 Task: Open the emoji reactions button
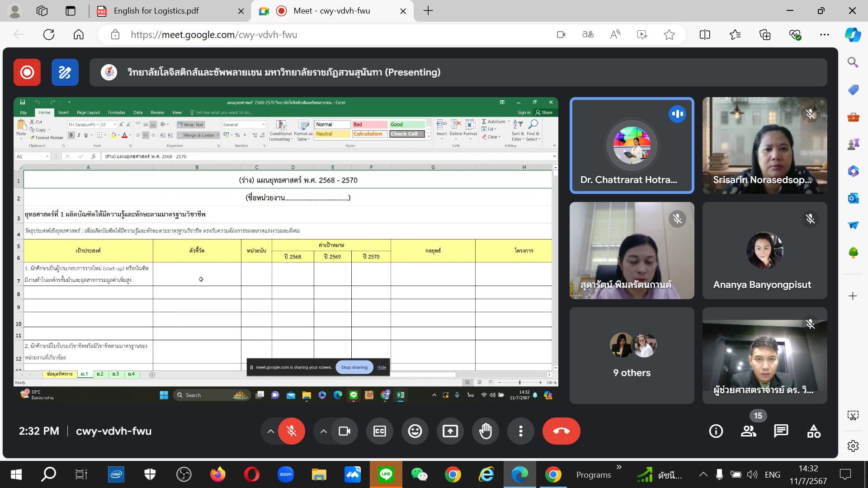tap(415, 431)
